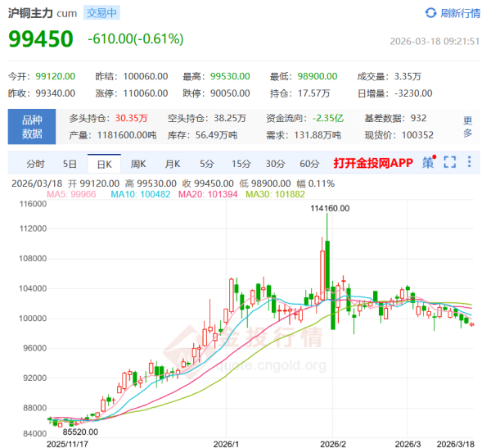Expand the chart to fullscreen

click(449, 162)
